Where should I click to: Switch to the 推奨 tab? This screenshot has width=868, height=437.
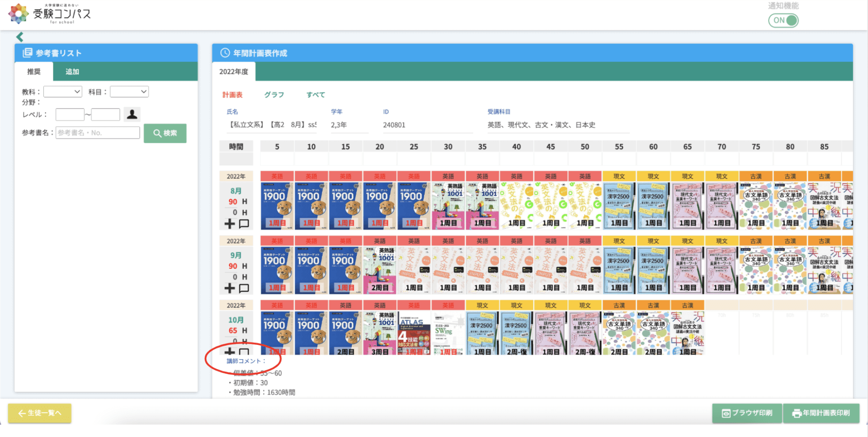click(x=34, y=71)
